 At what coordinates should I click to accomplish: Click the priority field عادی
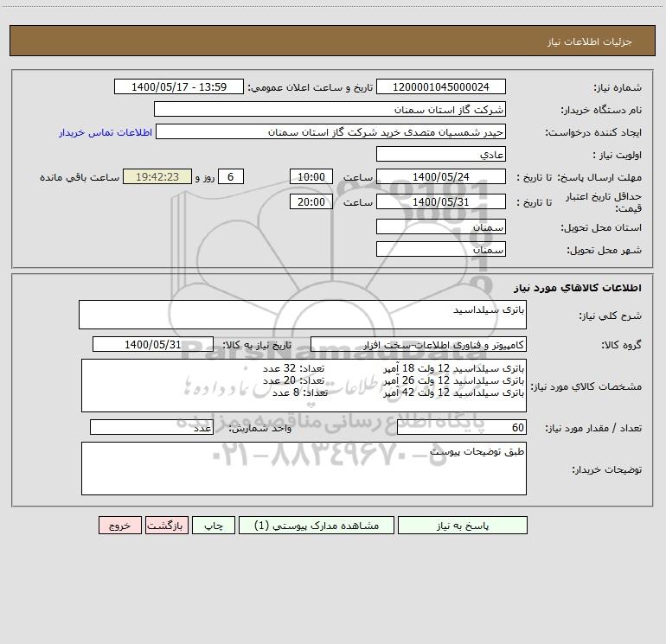(x=441, y=154)
